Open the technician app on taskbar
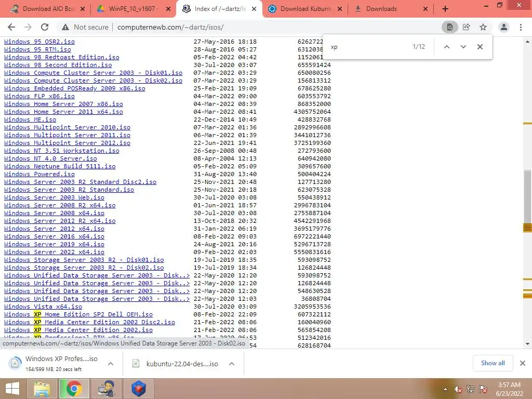532x399 pixels. 106,389
